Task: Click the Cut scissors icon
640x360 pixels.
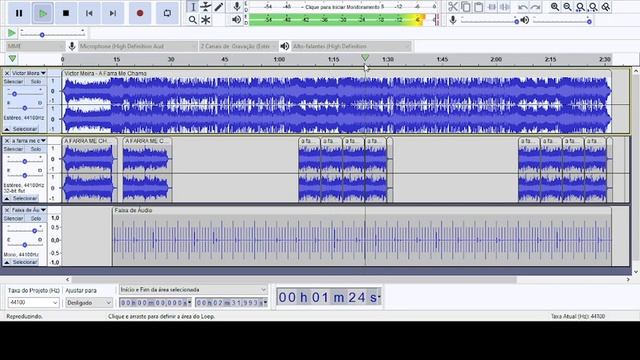Action: point(453,7)
